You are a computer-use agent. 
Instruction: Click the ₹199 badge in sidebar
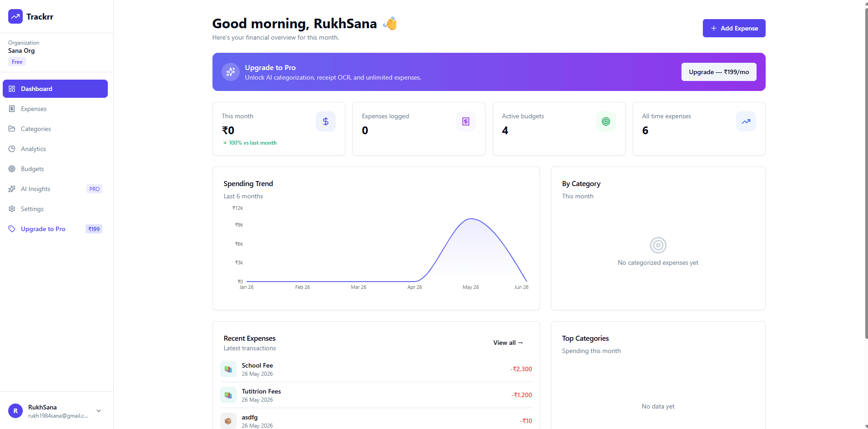[x=94, y=229]
